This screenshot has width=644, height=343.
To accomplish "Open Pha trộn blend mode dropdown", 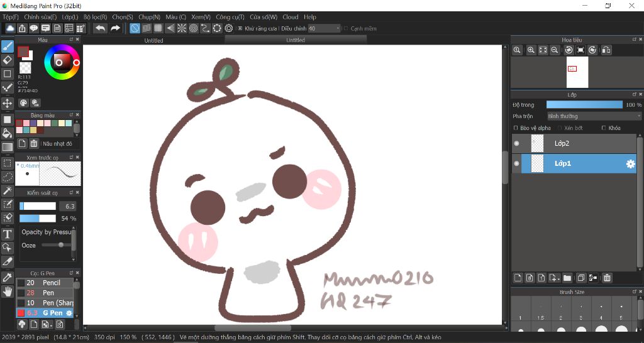I will click(594, 116).
